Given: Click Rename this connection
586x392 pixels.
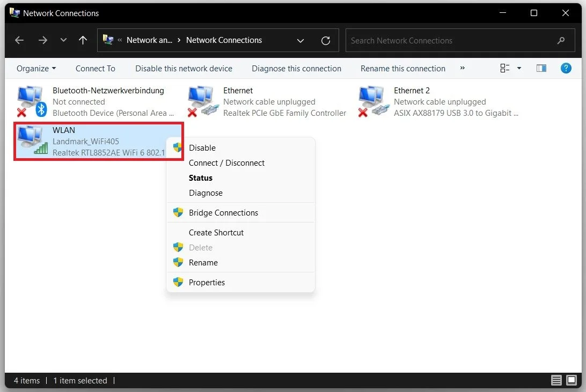Looking at the screenshot, I should tap(403, 68).
